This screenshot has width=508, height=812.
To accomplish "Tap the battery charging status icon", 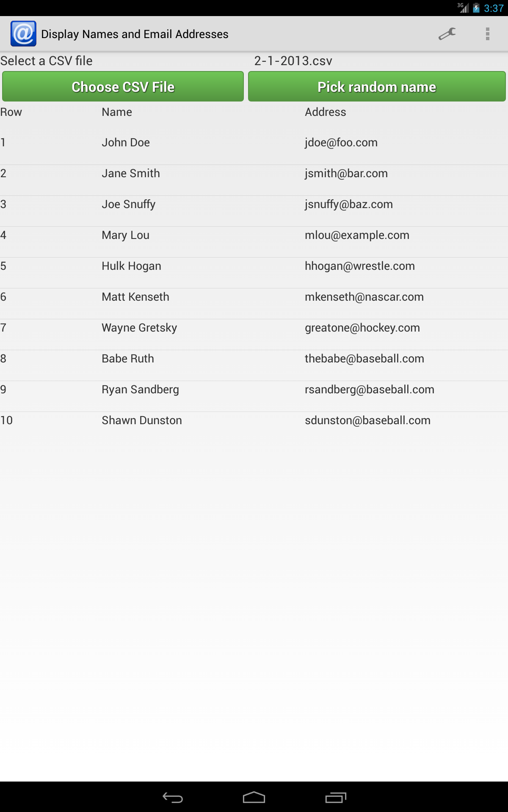I will tap(476, 8).
